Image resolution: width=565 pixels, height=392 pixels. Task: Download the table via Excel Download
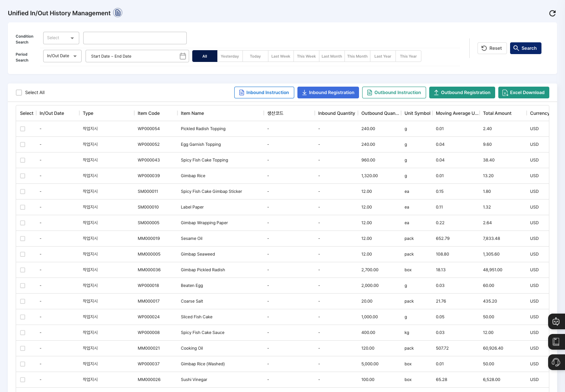tap(524, 93)
